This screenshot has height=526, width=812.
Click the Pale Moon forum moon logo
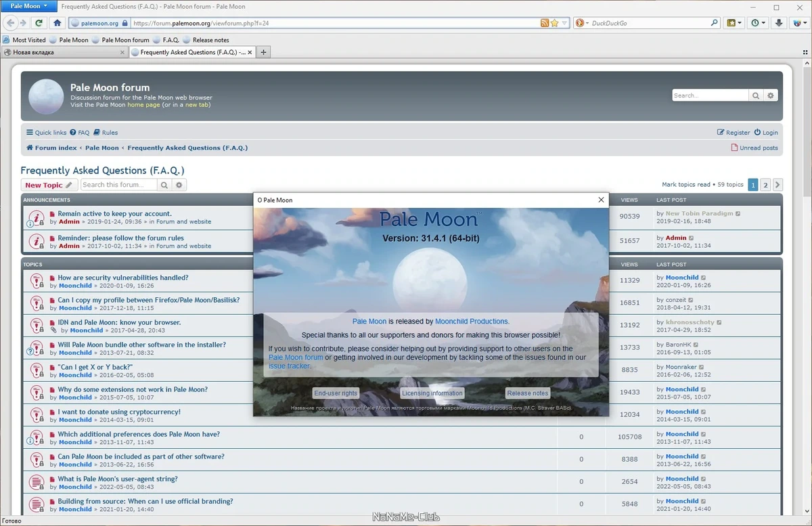pyautogui.click(x=46, y=97)
